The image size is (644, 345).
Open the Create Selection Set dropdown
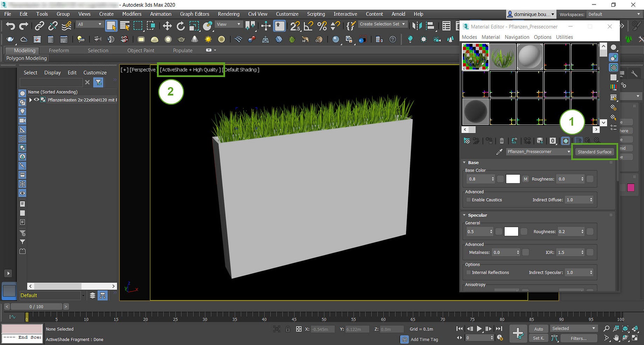tap(404, 24)
